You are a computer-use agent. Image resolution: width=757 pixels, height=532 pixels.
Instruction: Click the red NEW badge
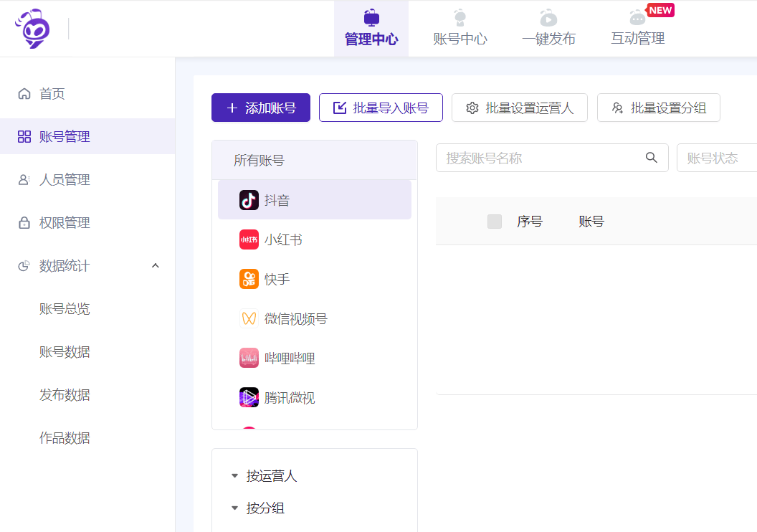[x=660, y=10]
